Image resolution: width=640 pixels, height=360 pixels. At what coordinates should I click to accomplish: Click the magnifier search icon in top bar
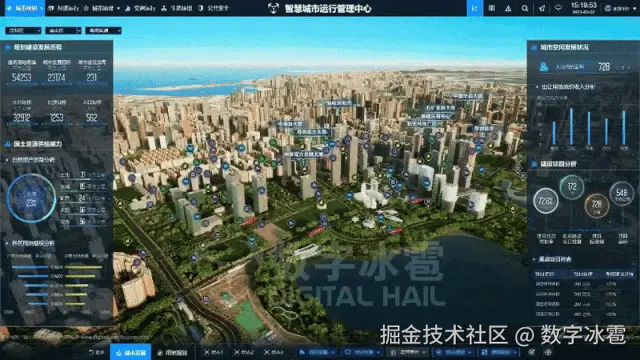pos(525,8)
